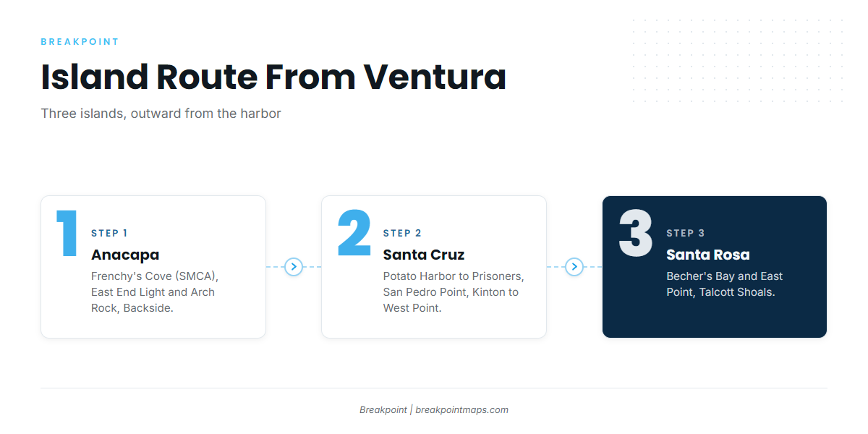
Task: Click the STEP 2 label
Action: tap(402, 233)
